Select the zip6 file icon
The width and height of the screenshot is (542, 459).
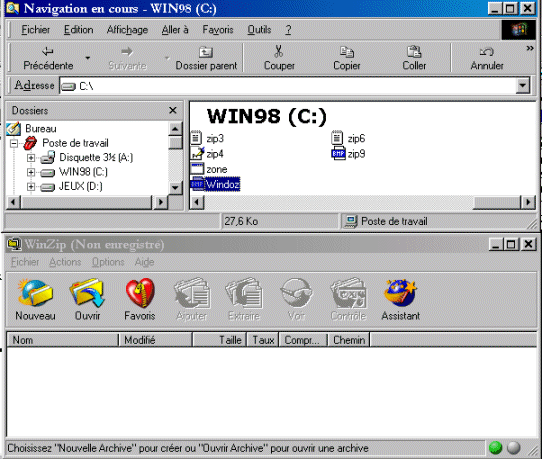337,138
